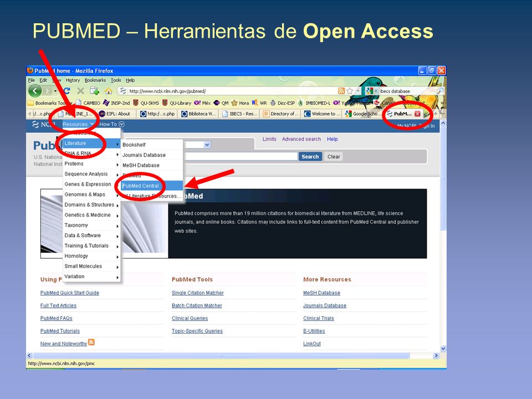Open the INSP-2nd bookmark
Screen dimensions: 532x399
pyautogui.click(x=116, y=103)
